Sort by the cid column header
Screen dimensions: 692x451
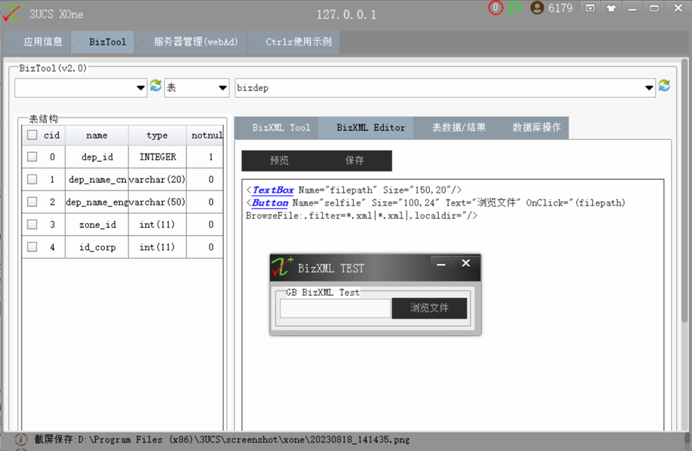coord(51,135)
